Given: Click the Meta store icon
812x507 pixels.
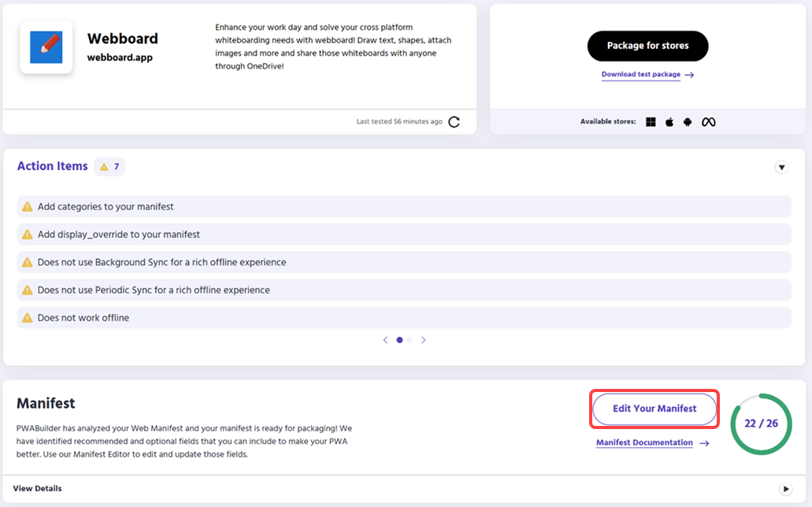Looking at the screenshot, I should coord(708,122).
